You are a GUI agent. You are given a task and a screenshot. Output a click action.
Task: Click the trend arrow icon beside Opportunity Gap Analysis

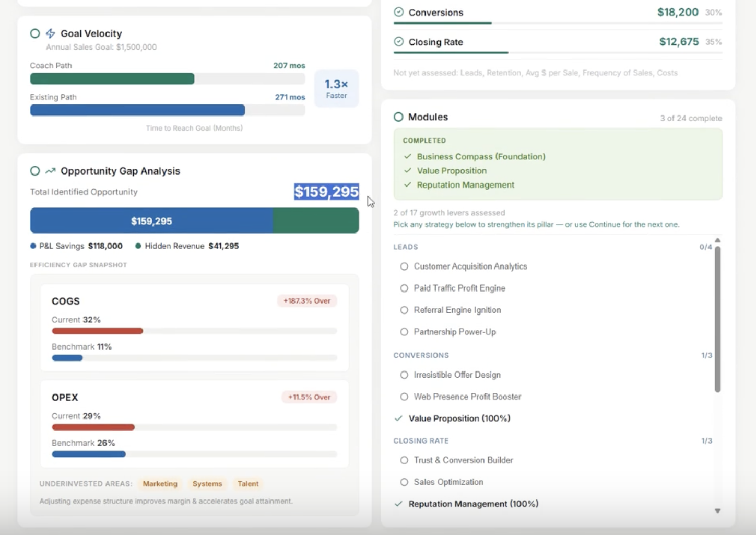pos(51,171)
